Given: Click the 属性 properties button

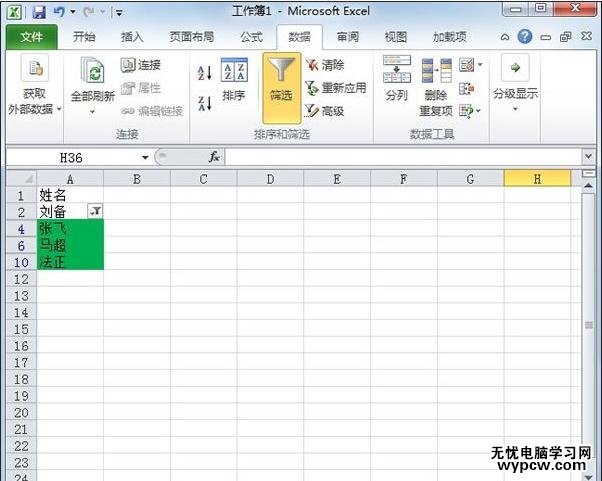Looking at the screenshot, I should coord(141,88).
